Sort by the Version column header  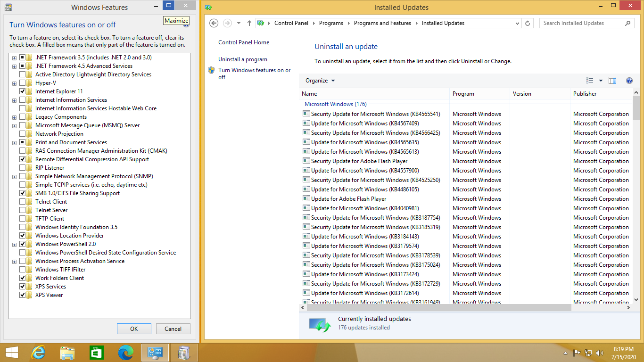pyautogui.click(x=540, y=94)
